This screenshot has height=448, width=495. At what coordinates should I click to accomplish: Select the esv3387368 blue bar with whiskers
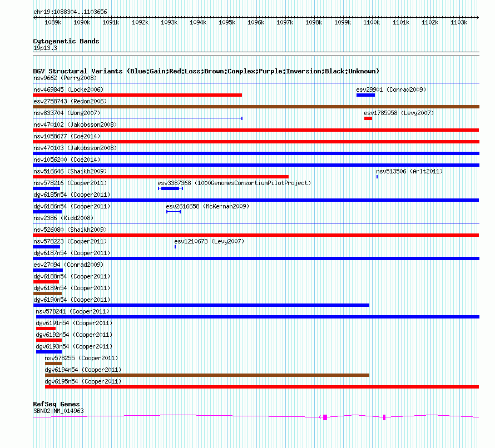[x=171, y=188]
